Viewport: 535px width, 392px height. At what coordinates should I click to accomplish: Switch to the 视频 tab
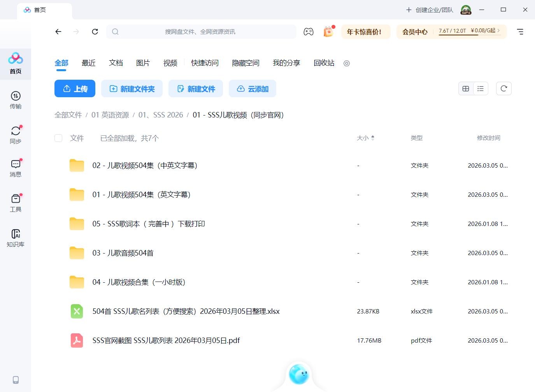pos(170,63)
